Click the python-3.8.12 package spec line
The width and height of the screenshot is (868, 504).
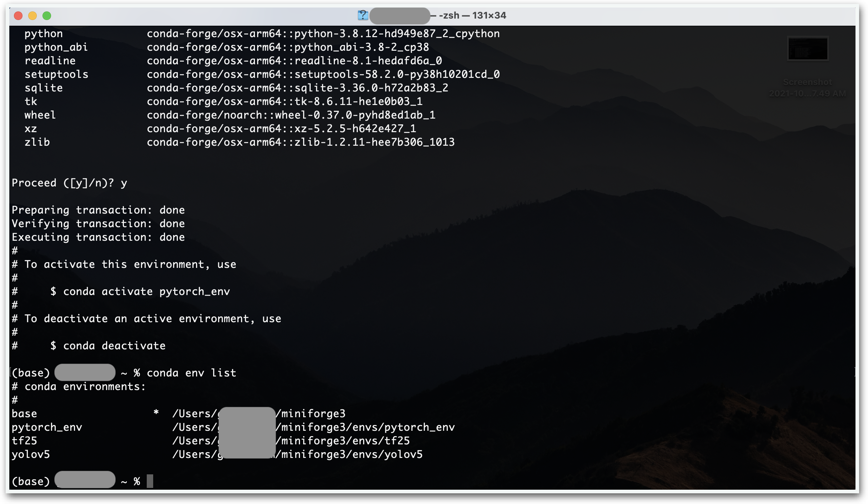[x=323, y=34]
